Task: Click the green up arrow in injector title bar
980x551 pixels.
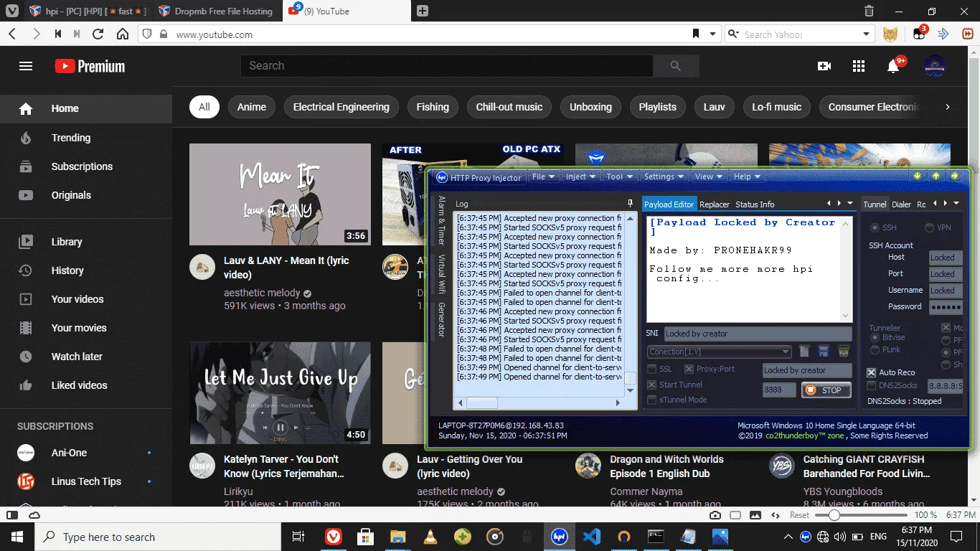Action: (x=936, y=176)
